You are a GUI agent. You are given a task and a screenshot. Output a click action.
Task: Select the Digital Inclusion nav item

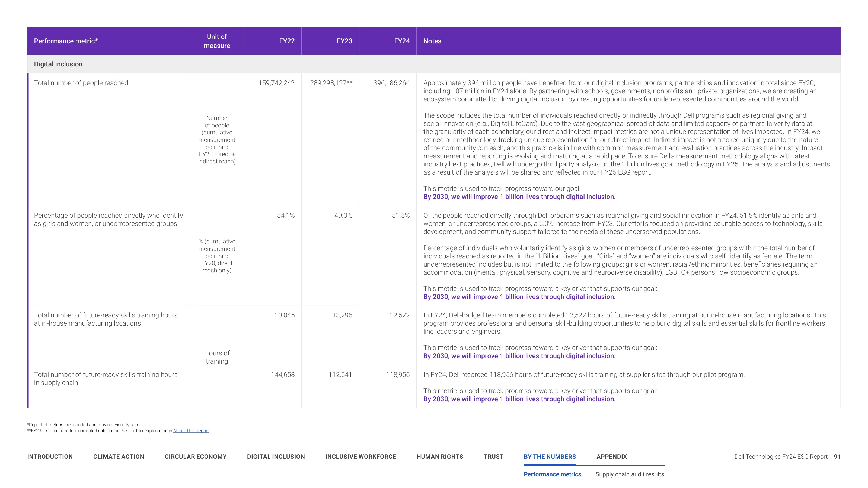click(276, 457)
